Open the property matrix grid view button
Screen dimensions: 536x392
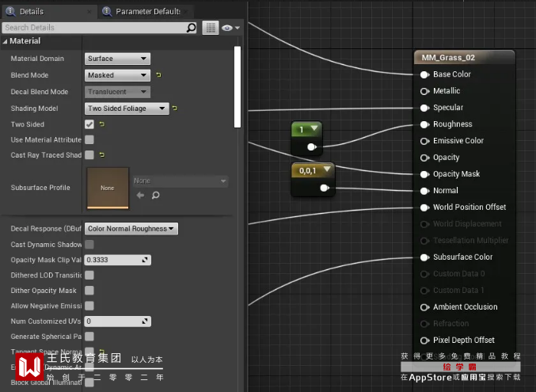(x=211, y=28)
